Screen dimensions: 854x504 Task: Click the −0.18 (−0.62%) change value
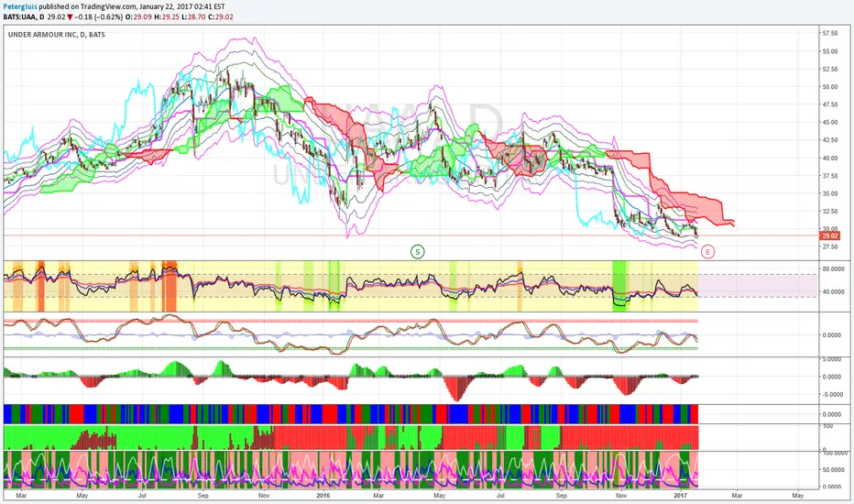click(x=99, y=16)
